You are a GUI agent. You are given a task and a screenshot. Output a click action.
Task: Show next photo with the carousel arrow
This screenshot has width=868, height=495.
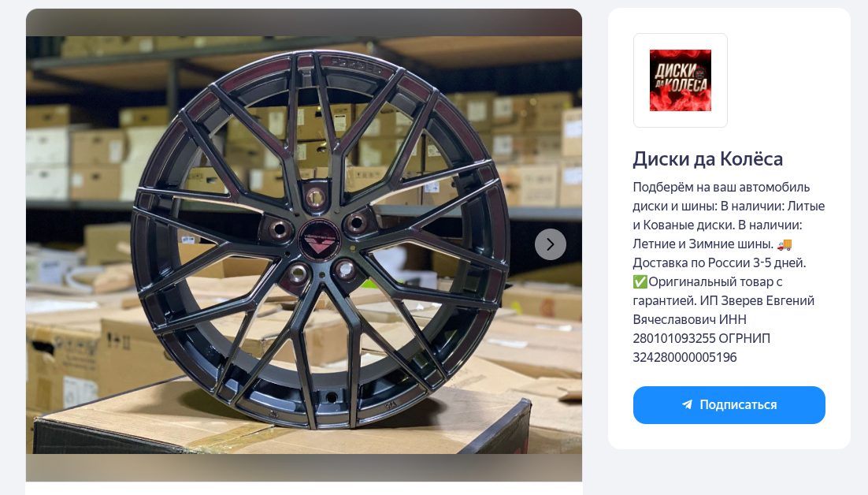(x=551, y=244)
